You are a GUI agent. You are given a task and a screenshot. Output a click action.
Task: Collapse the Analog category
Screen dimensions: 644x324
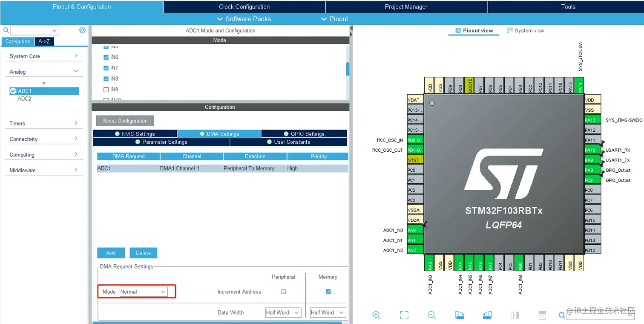[43, 72]
